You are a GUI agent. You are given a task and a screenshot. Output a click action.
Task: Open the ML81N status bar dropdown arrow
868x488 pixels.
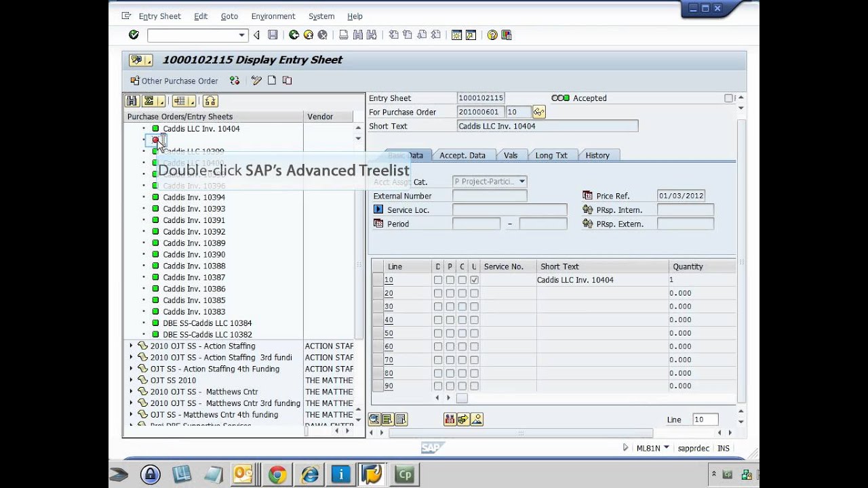click(667, 447)
